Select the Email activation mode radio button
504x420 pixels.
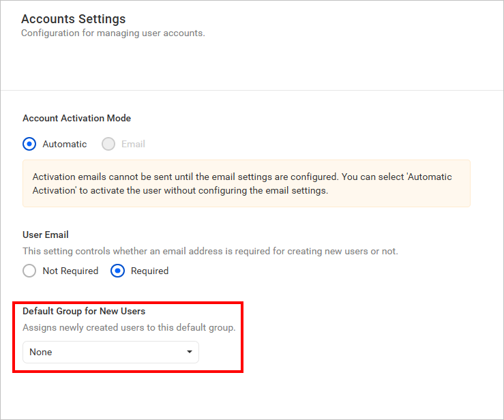pyautogui.click(x=108, y=144)
